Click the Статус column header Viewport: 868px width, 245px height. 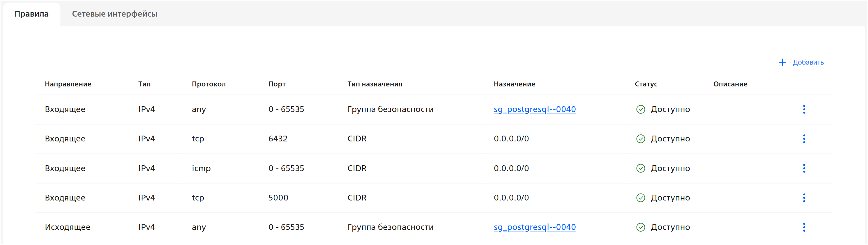click(x=646, y=84)
